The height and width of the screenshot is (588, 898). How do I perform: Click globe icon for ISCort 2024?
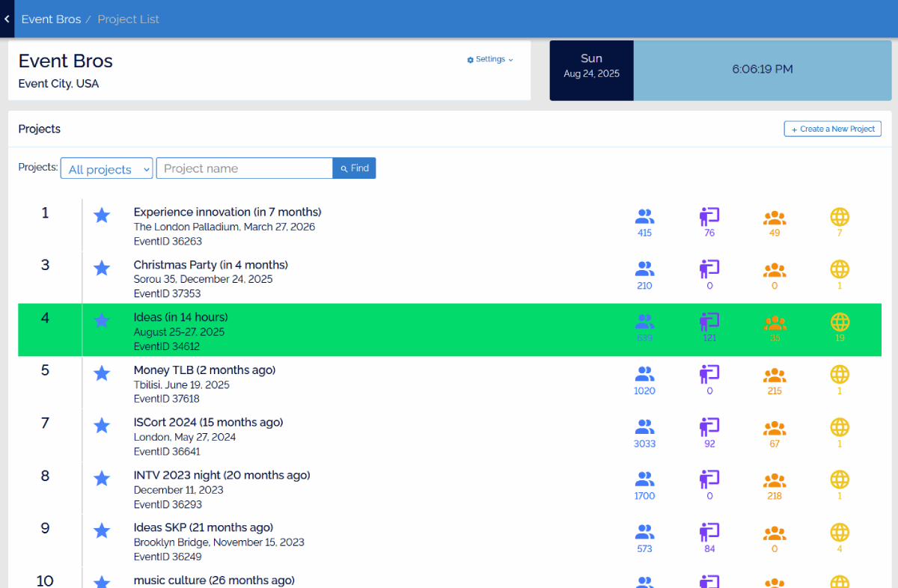pos(840,428)
